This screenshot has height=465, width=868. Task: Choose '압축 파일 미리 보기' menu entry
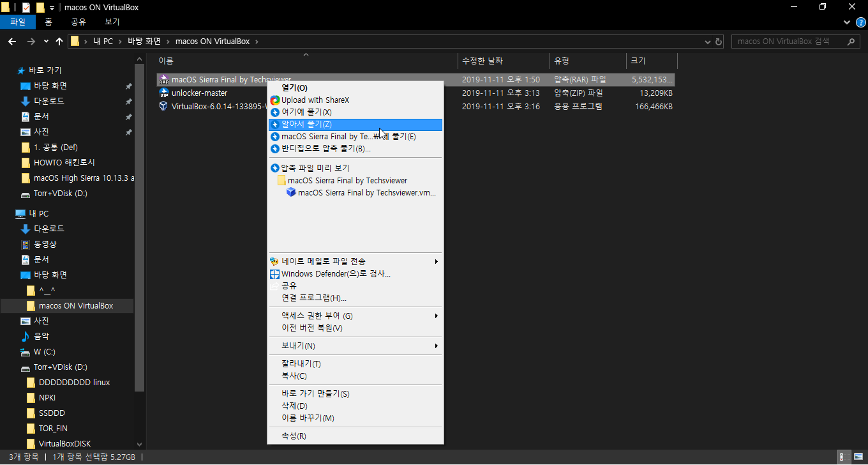point(355,168)
